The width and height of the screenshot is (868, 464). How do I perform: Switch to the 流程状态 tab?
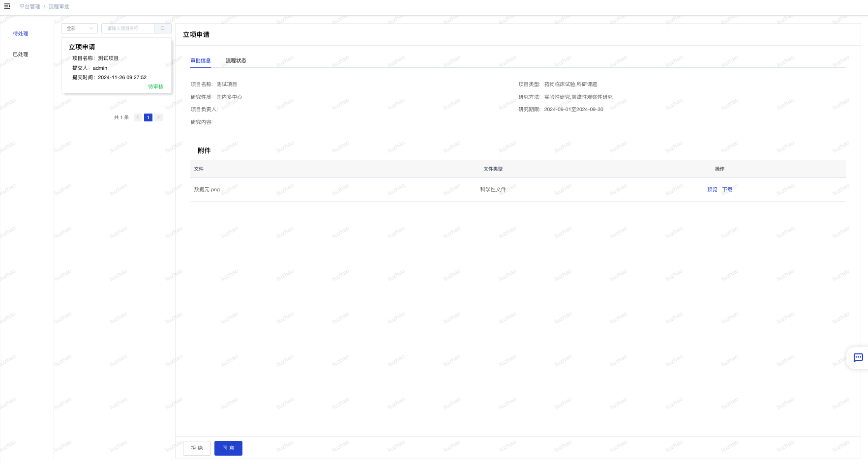pyautogui.click(x=236, y=61)
